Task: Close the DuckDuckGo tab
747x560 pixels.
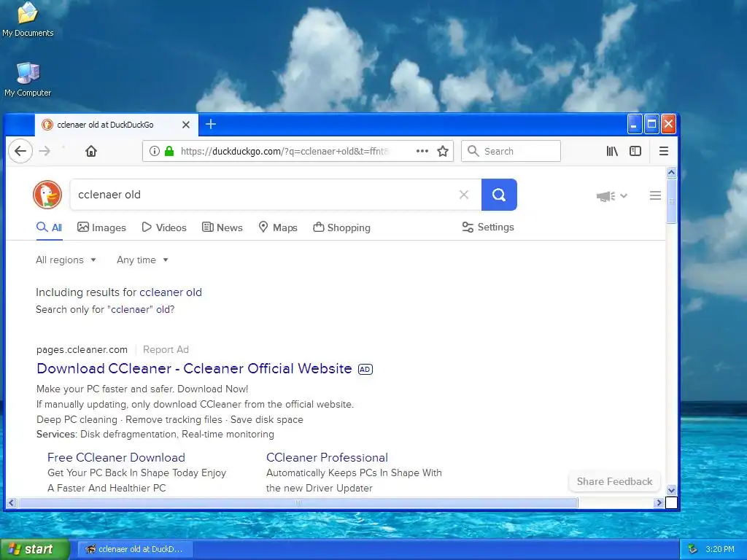Action: click(186, 125)
